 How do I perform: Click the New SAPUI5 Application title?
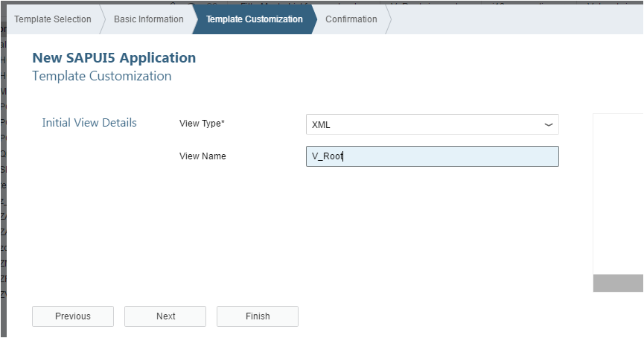click(114, 58)
